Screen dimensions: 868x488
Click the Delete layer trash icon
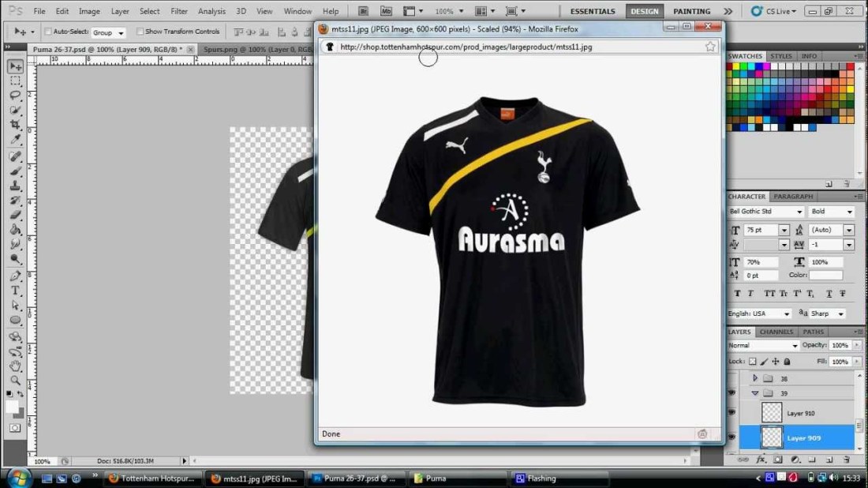point(847,459)
